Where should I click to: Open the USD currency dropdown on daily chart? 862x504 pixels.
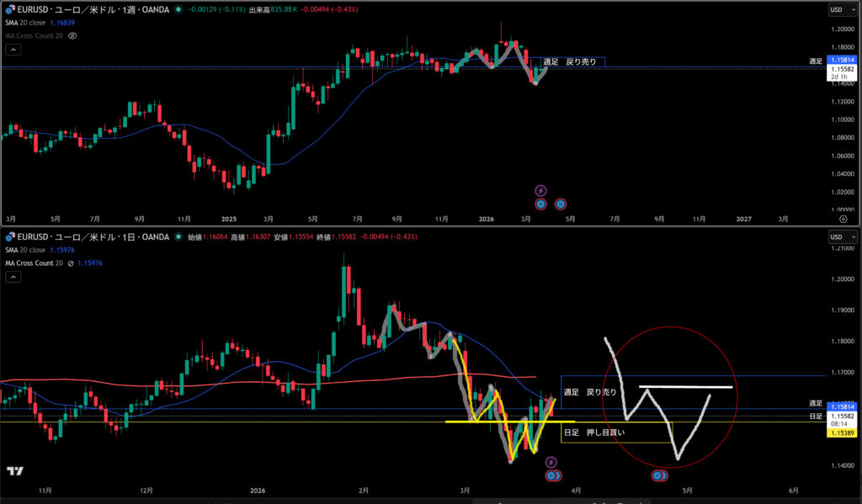tap(839, 237)
